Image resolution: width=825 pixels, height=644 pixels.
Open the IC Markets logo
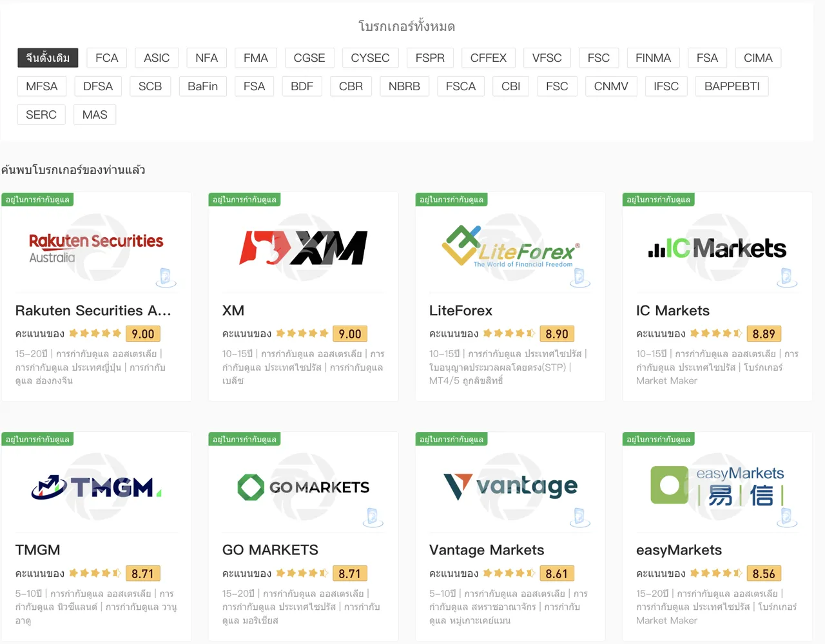(x=717, y=248)
